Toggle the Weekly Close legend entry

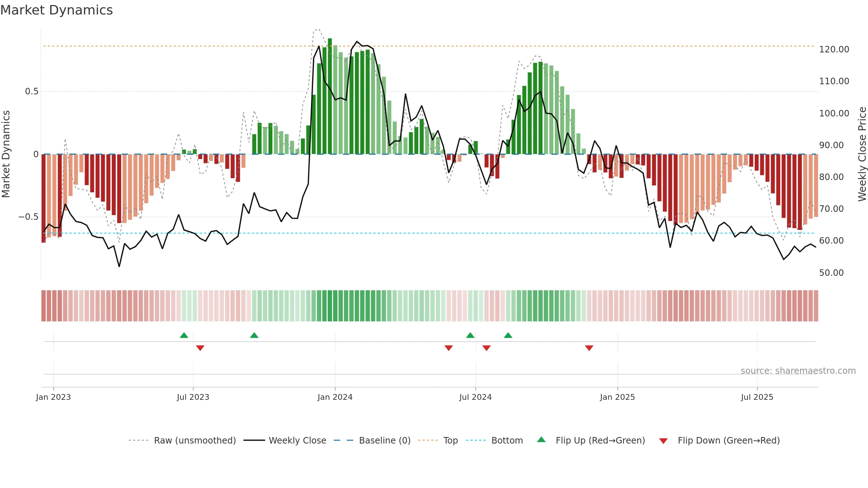click(x=285, y=440)
